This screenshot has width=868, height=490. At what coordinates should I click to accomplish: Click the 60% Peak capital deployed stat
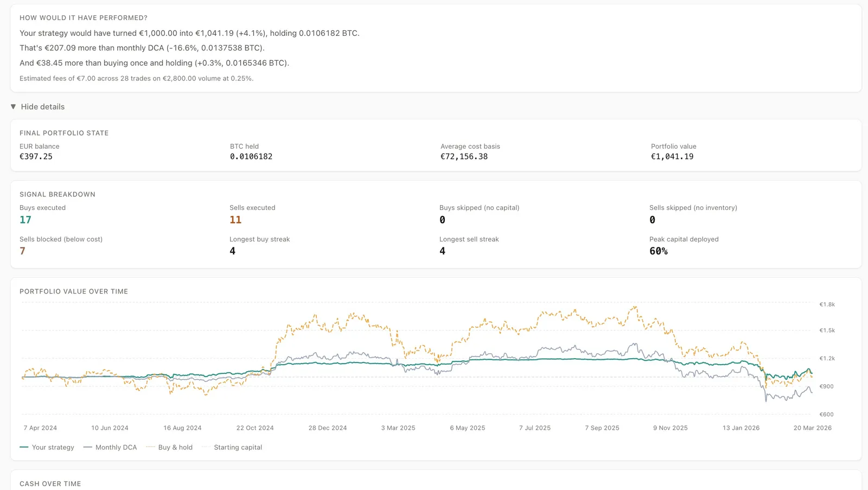click(x=658, y=251)
